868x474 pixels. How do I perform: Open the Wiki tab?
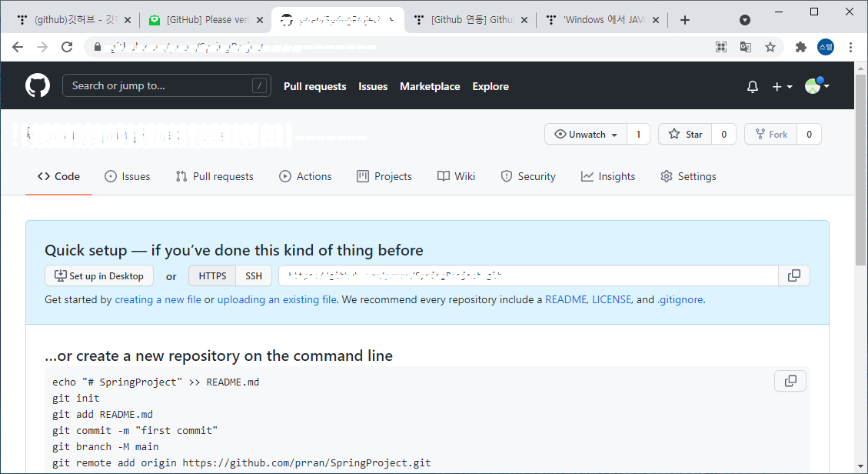(456, 176)
